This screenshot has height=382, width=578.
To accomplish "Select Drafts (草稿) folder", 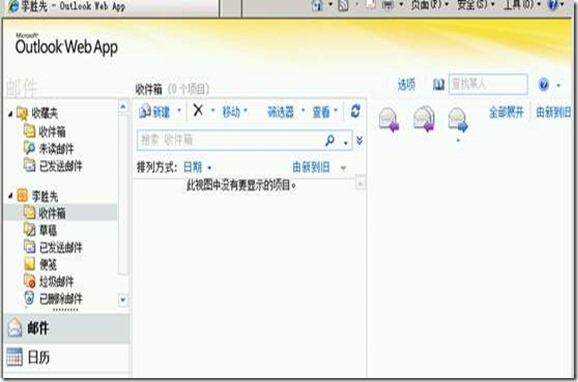I will pyautogui.click(x=48, y=230).
